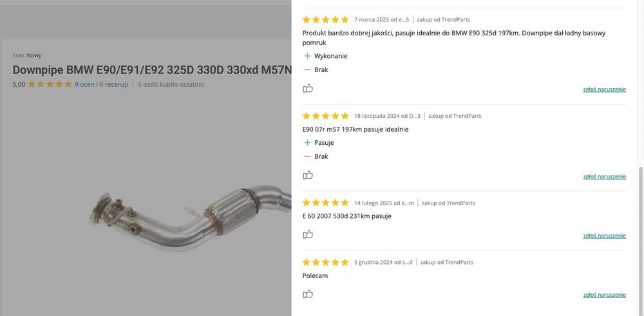Screen dimensions: 644x316
Task: Open the 9 ocen i 6 recenzji link
Action: pyautogui.click(x=101, y=84)
